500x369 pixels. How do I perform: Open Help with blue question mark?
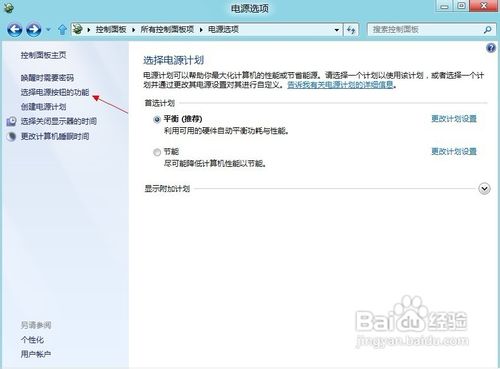491,48
